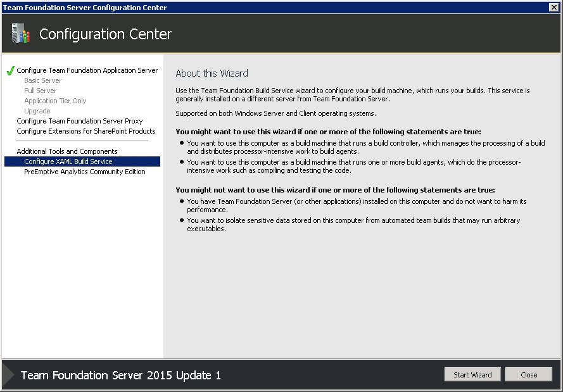
Task: Select the Full Server option
Action: click(x=41, y=91)
